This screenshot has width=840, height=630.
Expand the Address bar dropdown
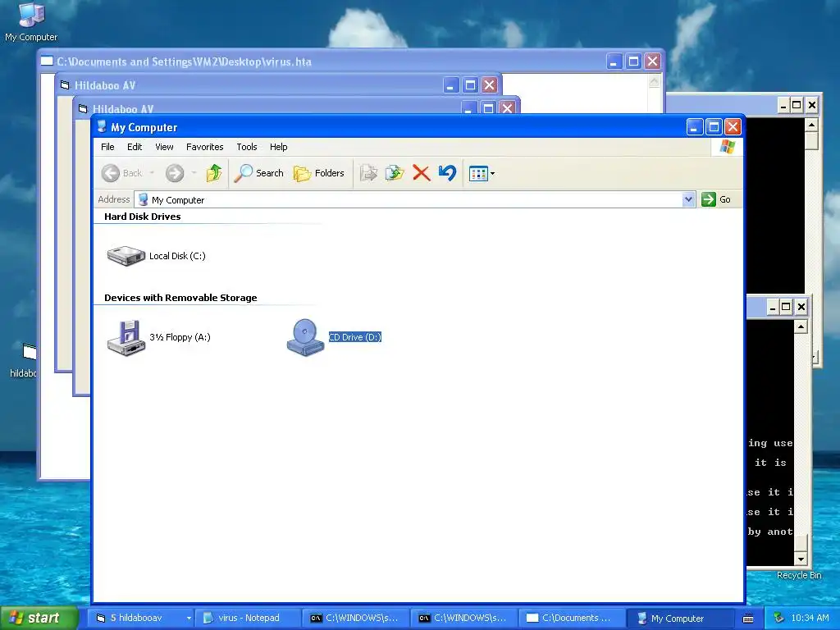(688, 200)
